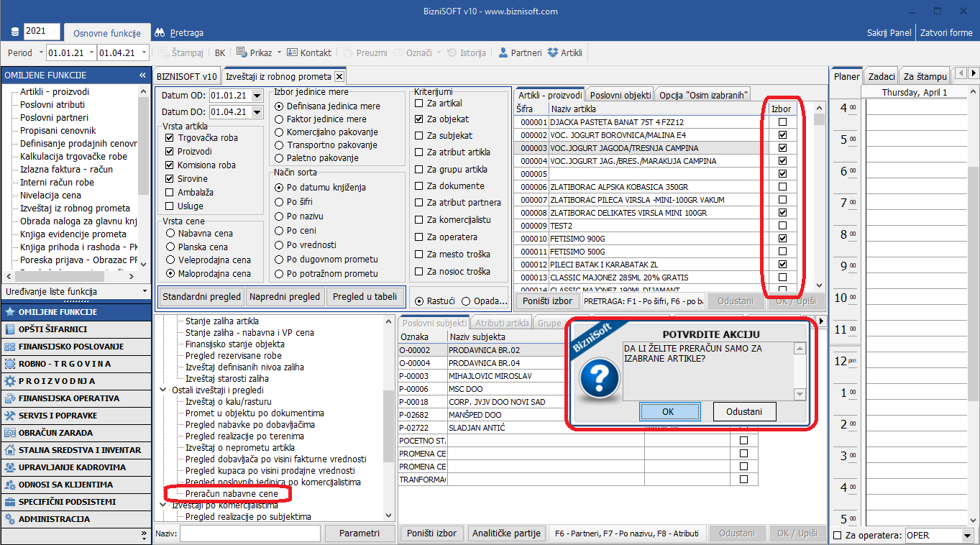Click the Štampaj printer icon

(164, 52)
